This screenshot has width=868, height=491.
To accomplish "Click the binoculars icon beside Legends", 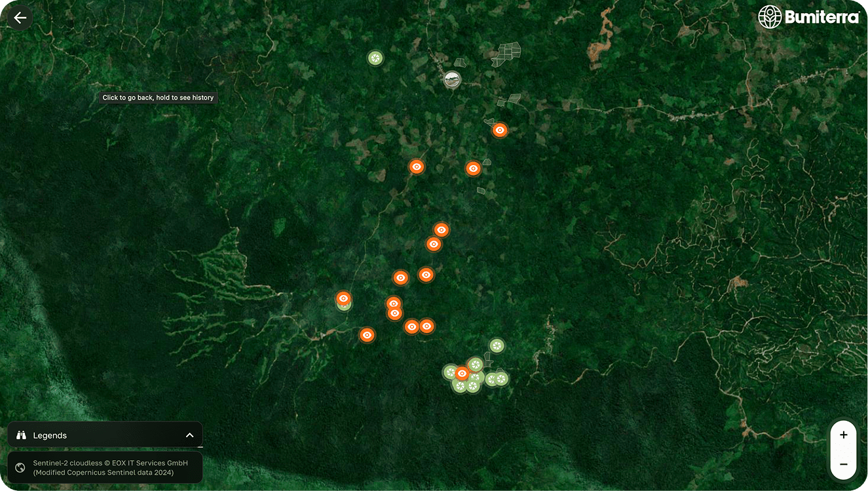I will (20, 435).
